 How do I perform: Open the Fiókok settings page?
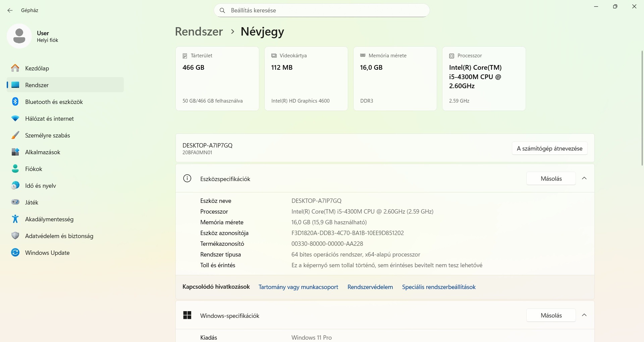[x=34, y=169]
